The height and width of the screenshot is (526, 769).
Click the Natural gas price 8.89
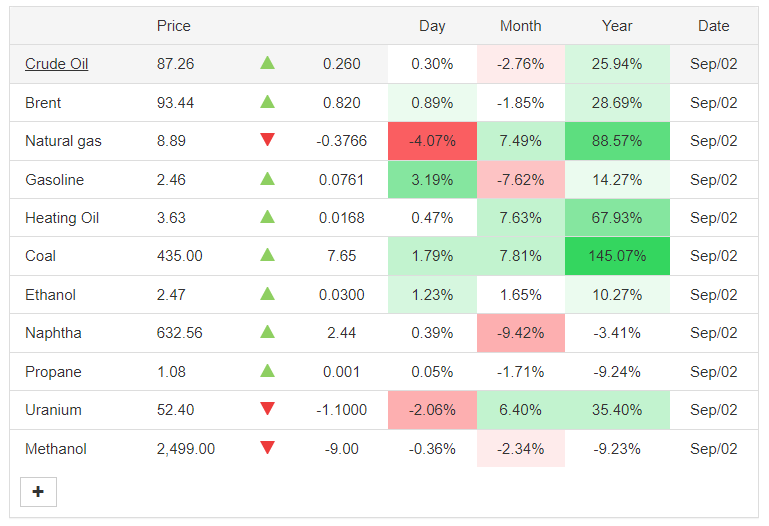pos(171,141)
